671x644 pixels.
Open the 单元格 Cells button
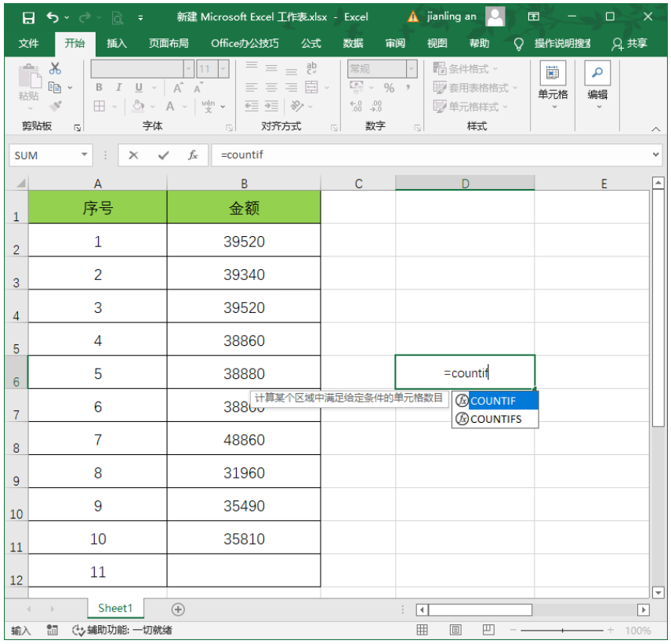553,86
